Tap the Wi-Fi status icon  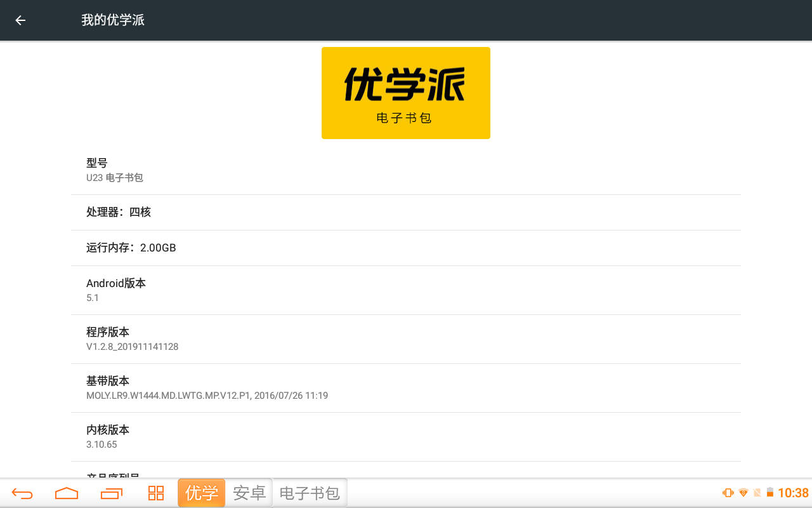743,493
